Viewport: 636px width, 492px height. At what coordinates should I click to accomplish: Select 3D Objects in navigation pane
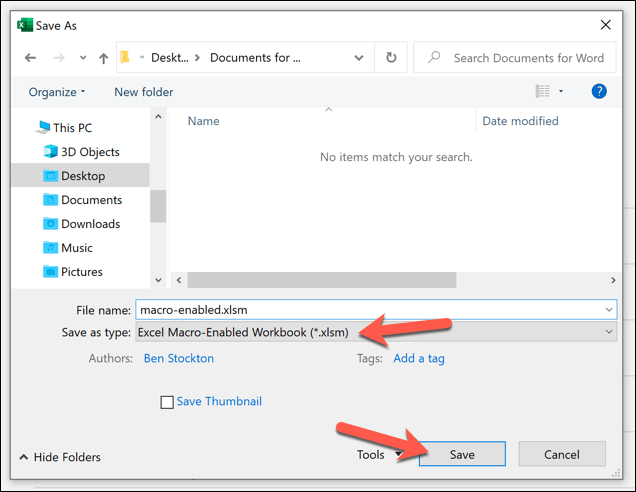[82, 152]
